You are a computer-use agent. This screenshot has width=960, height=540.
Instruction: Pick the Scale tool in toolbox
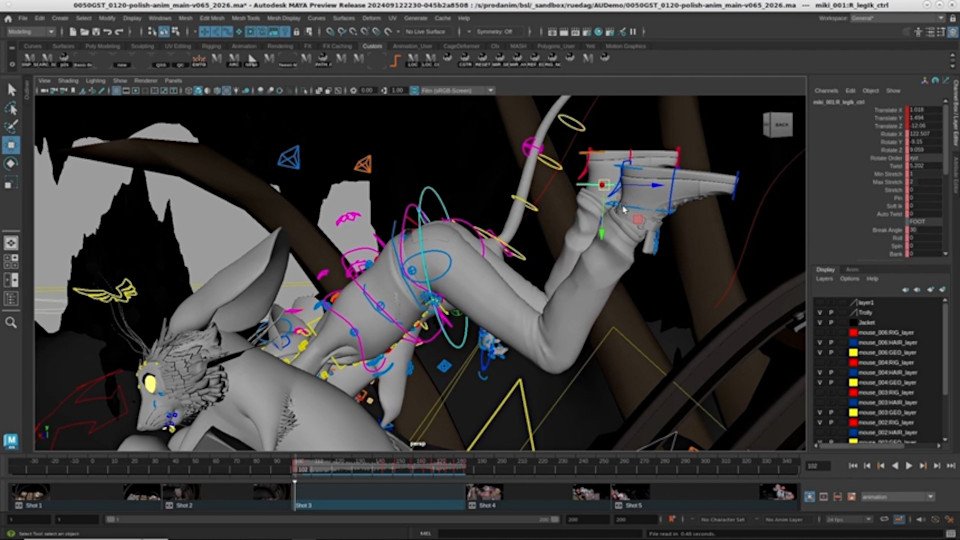pyautogui.click(x=12, y=182)
